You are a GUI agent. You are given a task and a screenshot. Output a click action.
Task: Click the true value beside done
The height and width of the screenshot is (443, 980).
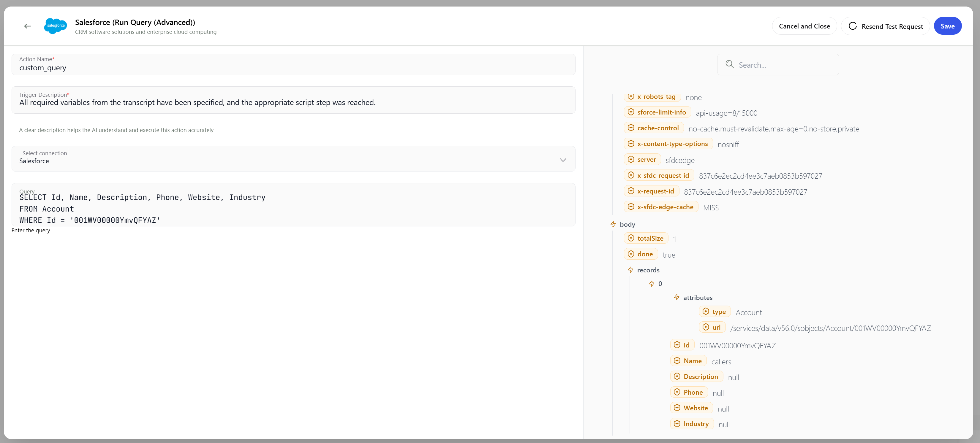pos(669,255)
